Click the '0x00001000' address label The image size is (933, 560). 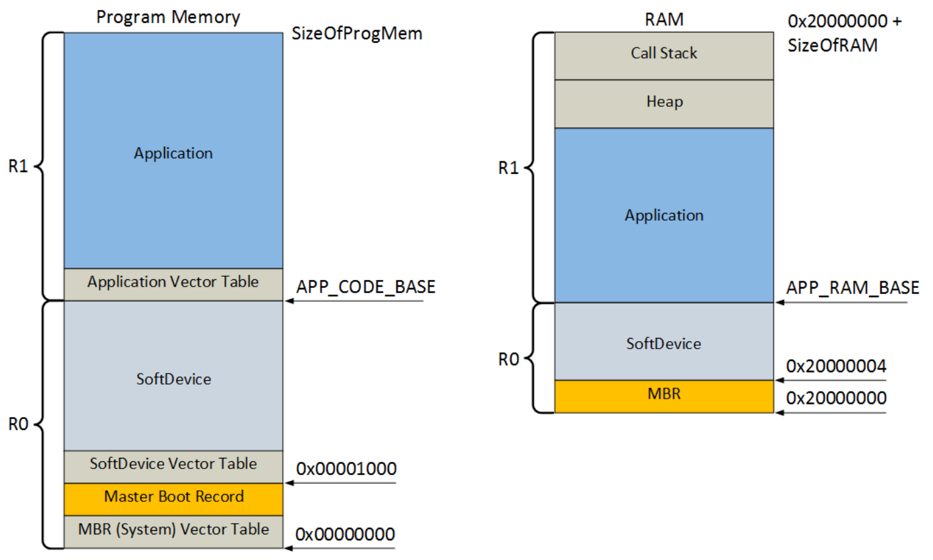[x=346, y=469]
